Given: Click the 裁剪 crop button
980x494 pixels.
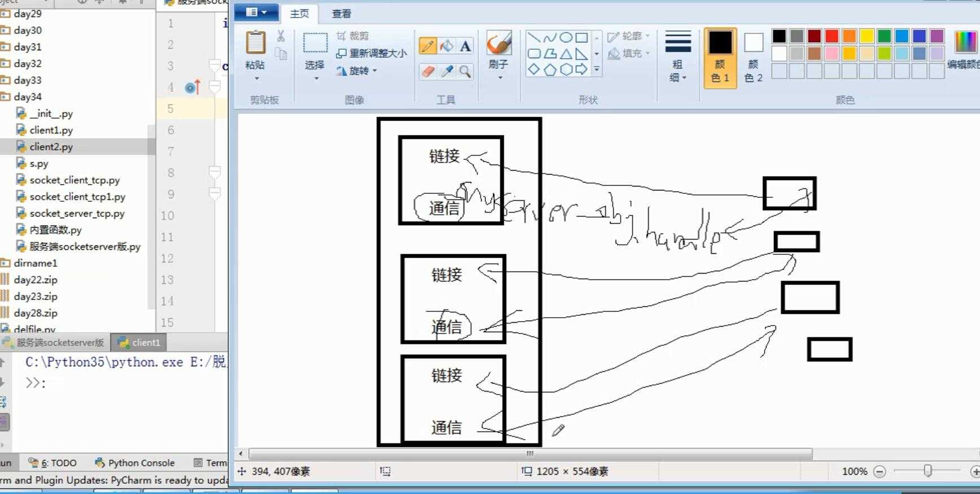Looking at the screenshot, I should tap(352, 36).
